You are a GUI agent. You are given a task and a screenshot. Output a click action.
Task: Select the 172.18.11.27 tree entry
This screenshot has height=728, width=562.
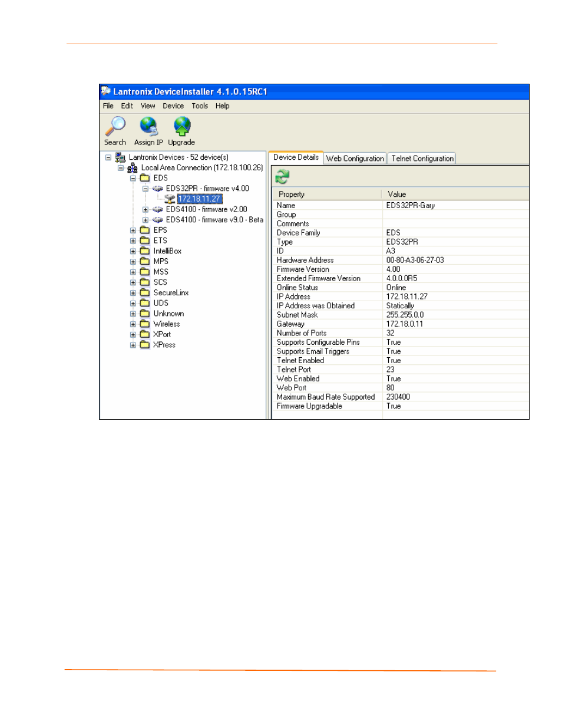pos(200,199)
